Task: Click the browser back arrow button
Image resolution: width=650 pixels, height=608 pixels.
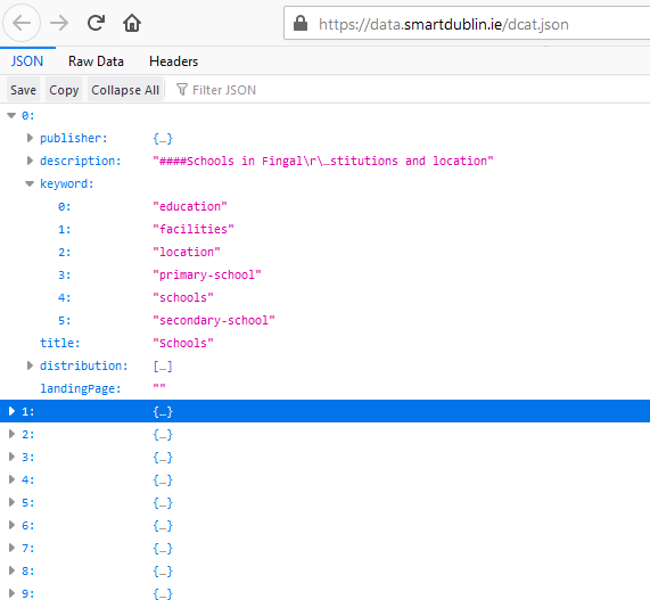Action: pyautogui.click(x=24, y=22)
